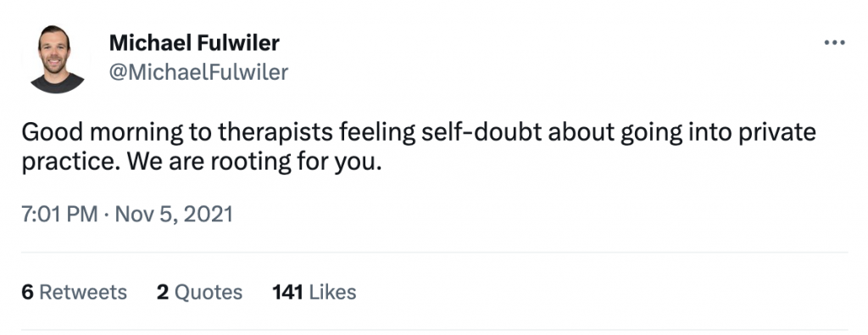
Task: Click the word 'Quotes' in the stats row
Action: 209,292
